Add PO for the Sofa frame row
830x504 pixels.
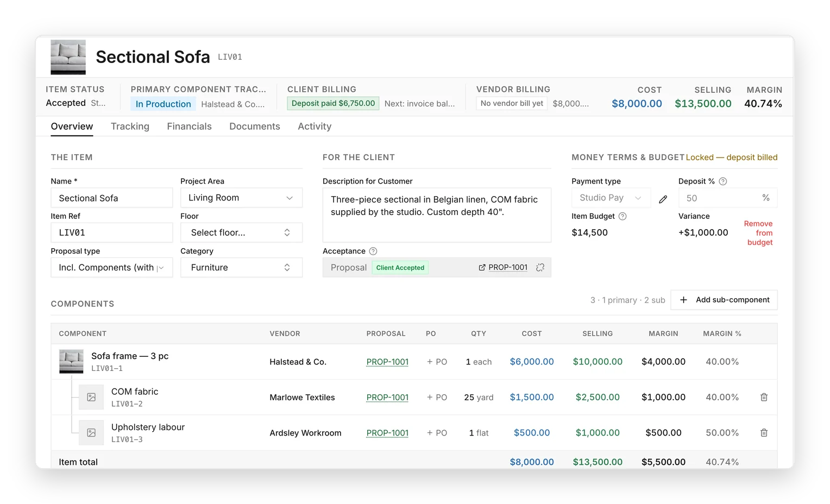click(x=437, y=362)
